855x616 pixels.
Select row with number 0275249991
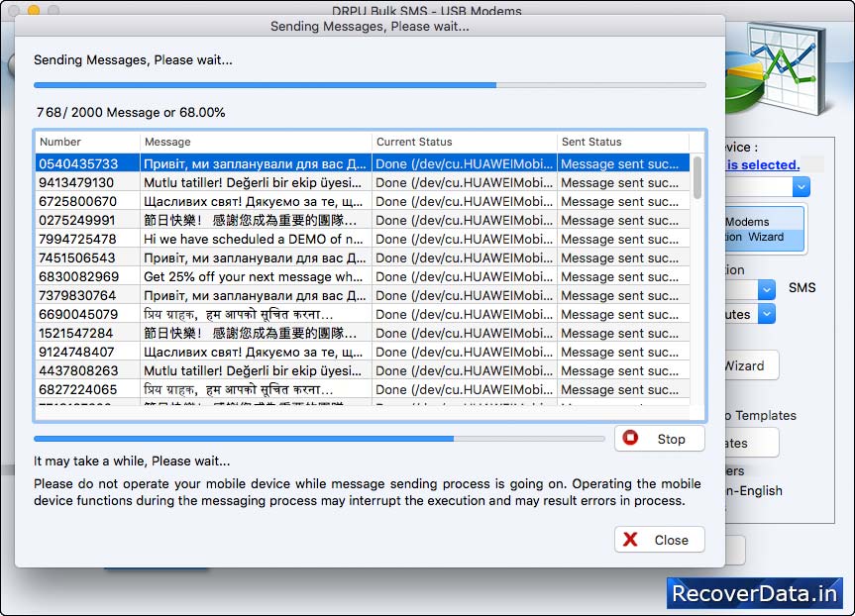pos(363,220)
